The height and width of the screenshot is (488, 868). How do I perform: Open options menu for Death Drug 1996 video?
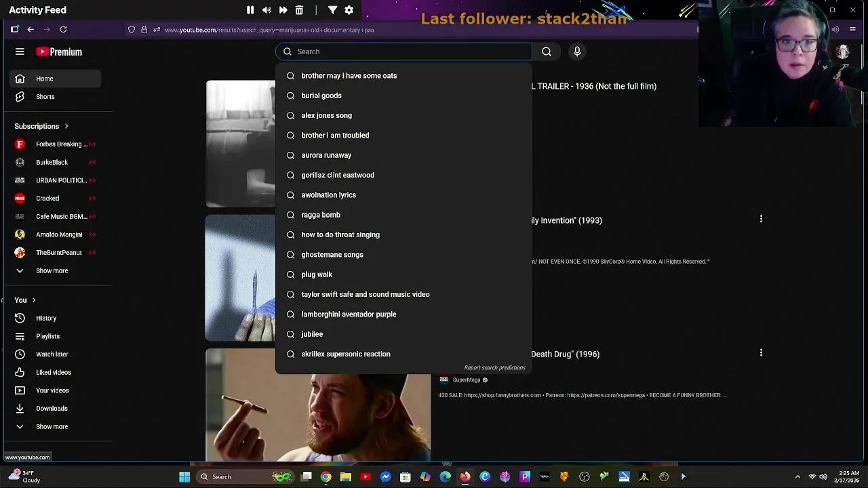761,352
